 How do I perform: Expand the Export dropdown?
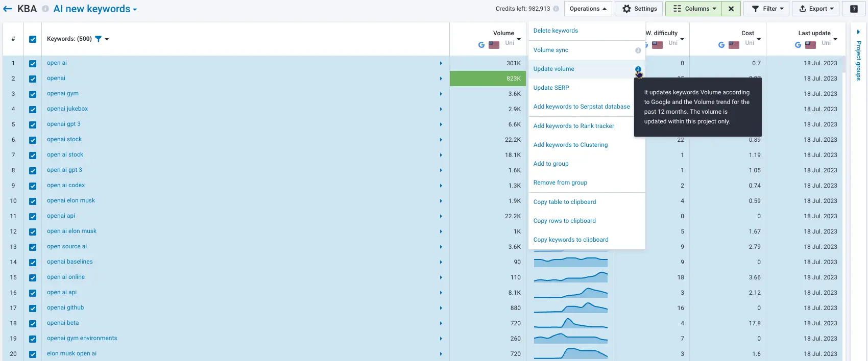click(x=816, y=9)
